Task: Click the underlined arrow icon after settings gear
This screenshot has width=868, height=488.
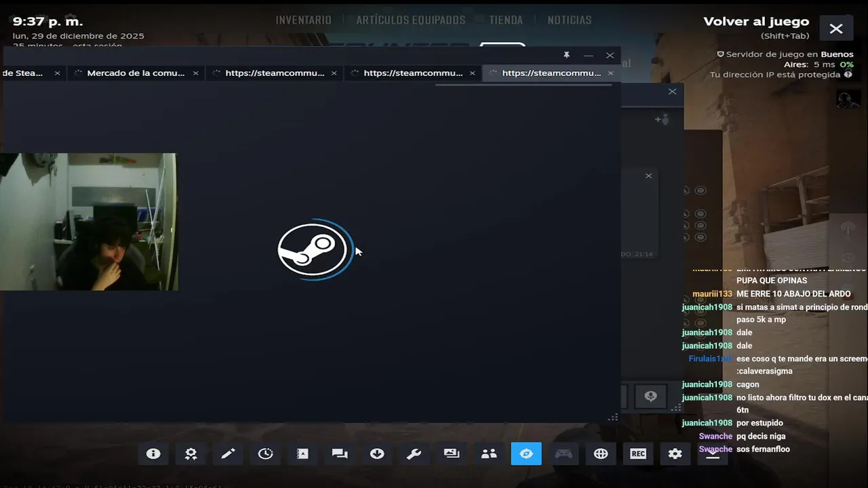Action: (x=713, y=453)
